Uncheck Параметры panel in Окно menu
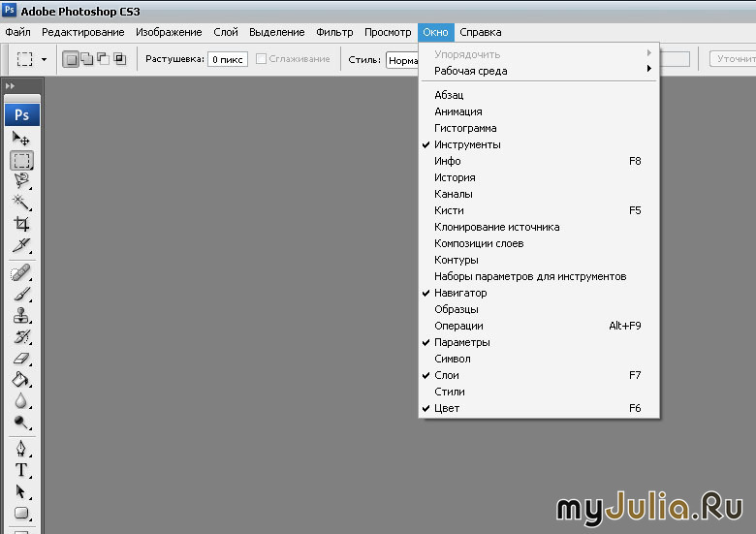Viewport: 756px width, 534px height. tap(539, 342)
